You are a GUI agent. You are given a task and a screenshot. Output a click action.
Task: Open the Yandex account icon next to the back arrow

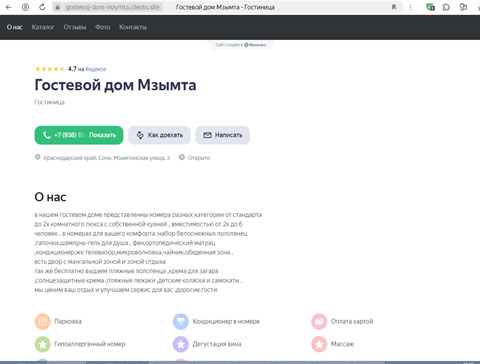pos(25,7)
